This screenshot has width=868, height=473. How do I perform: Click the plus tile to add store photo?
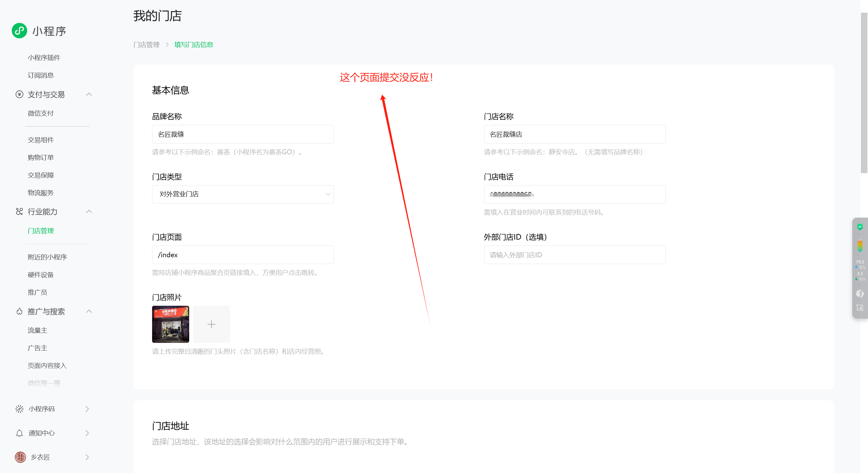[211, 324]
